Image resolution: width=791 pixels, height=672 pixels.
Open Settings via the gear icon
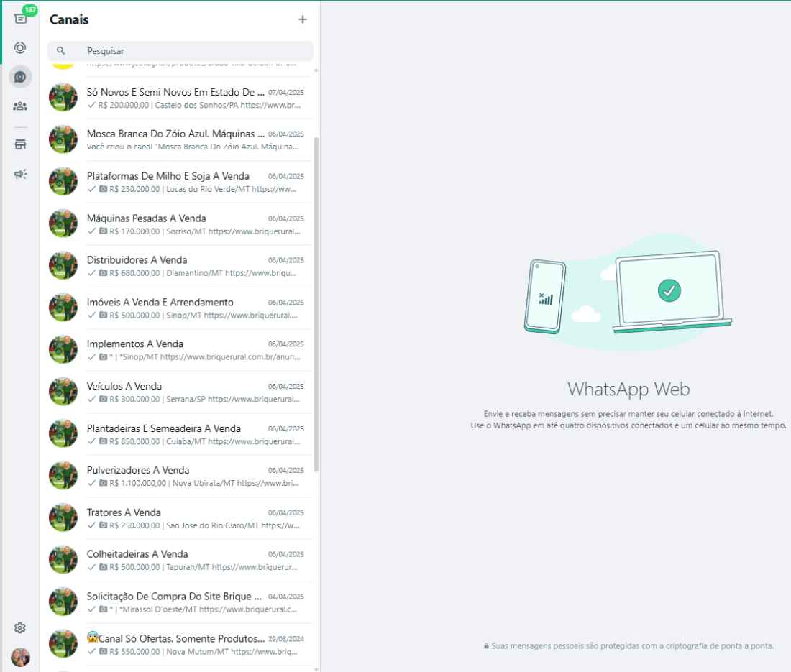[x=20, y=627]
